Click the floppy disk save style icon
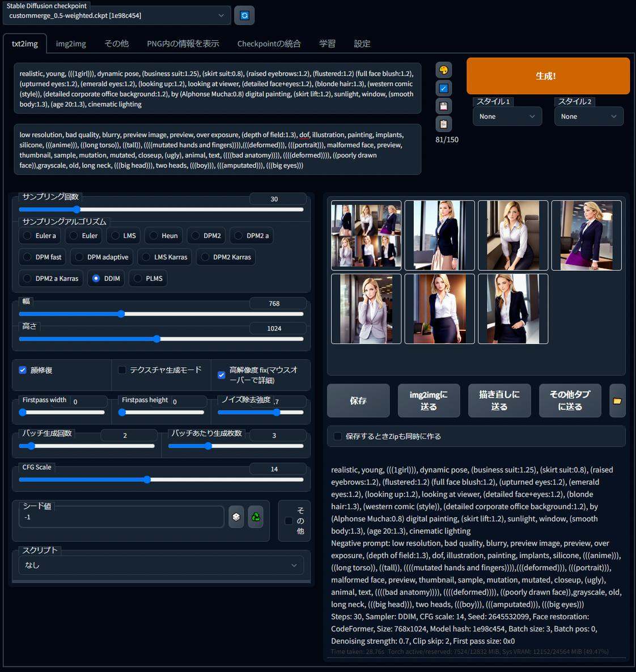The height and width of the screenshot is (672, 636). [x=443, y=106]
